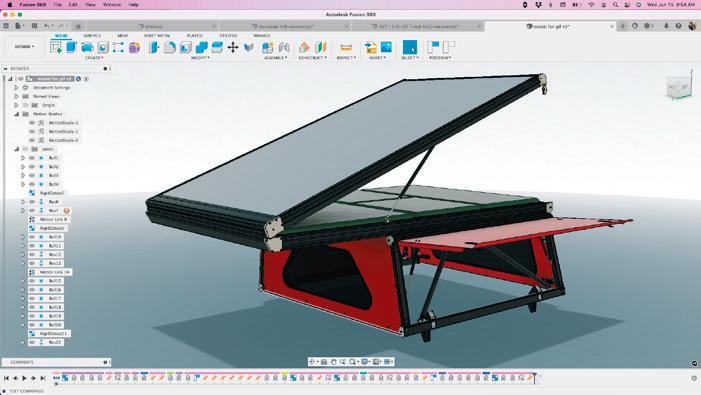Image resolution: width=701 pixels, height=395 pixels.
Task: Click the Measure icon in Inspect group
Action: (346, 47)
